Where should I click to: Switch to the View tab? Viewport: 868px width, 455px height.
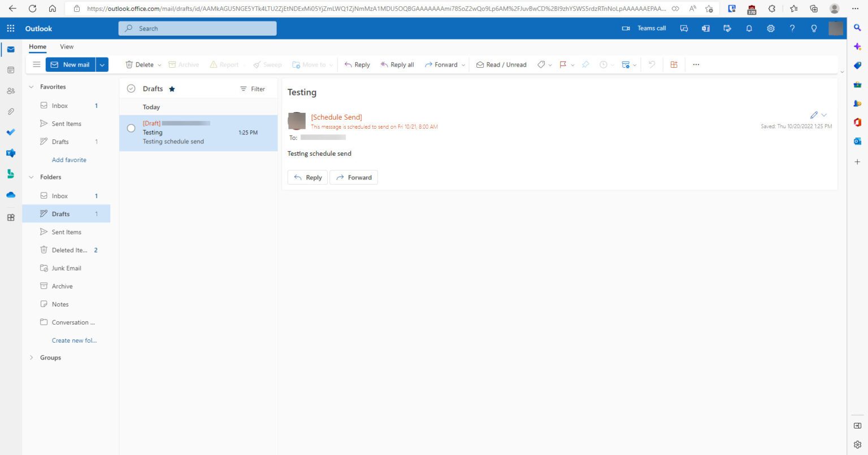coord(66,46)
